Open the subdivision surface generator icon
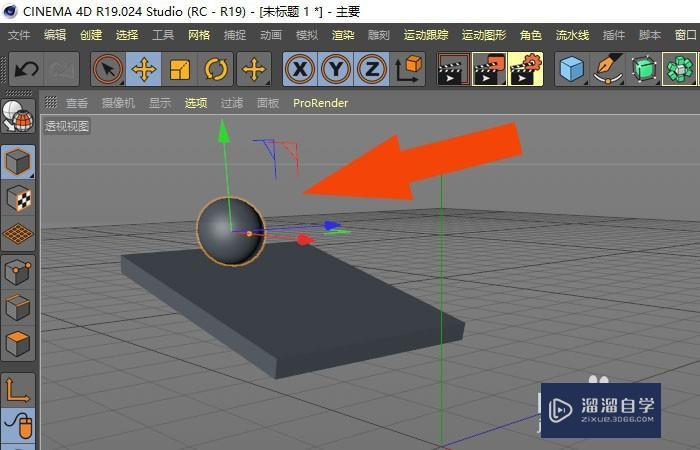700x450 pixels. click(644, 70)
